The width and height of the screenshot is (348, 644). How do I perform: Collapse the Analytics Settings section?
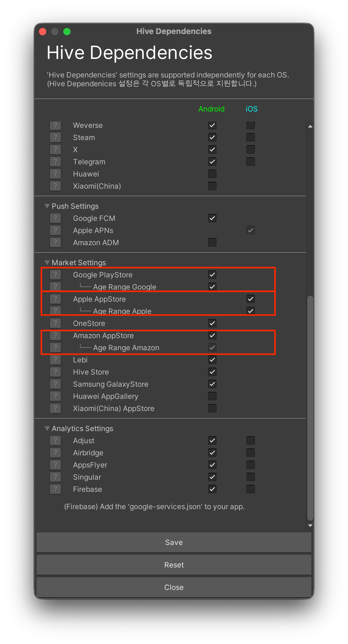(47, 428)
